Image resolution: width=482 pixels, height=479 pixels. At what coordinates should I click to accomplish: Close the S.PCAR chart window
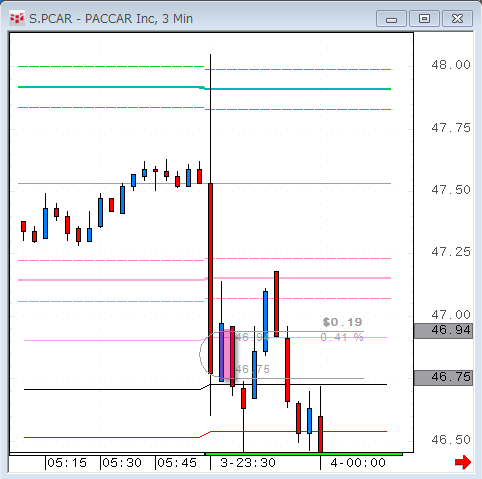(457, 18)
